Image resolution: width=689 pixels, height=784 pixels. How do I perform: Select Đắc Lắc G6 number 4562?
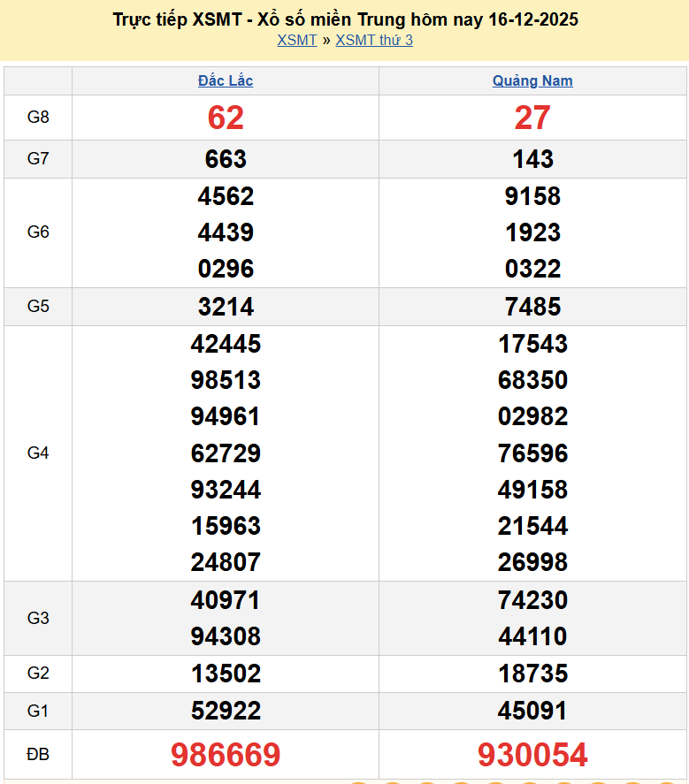click(x=226, y=196)
